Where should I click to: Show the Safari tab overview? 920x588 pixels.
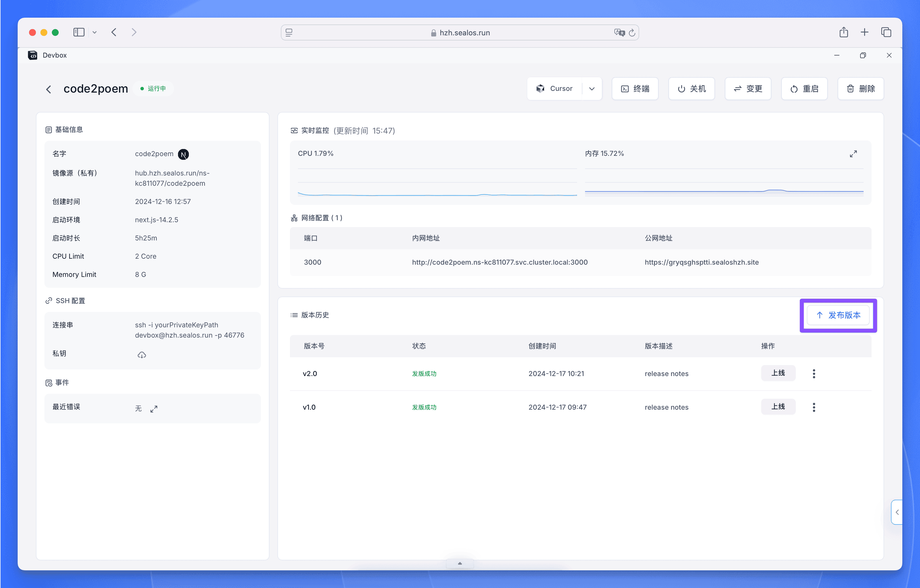[x=886, y=32]
